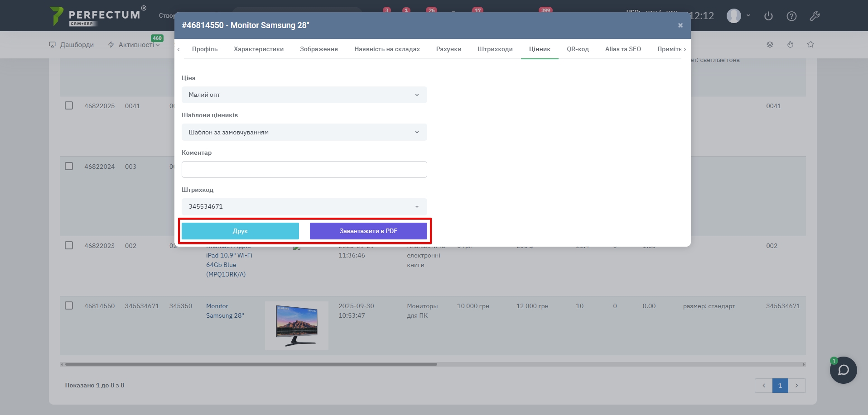868x415 pixels.
Task: Click the layers stack icon
Action: 770,44
